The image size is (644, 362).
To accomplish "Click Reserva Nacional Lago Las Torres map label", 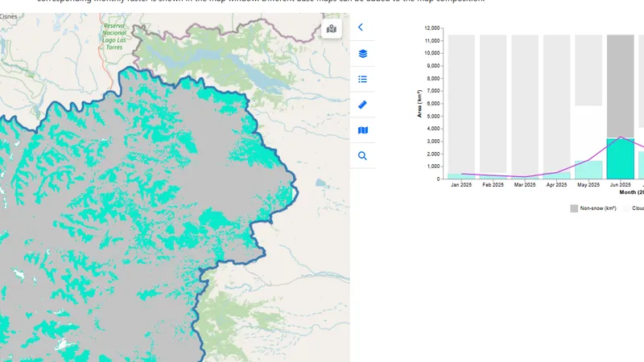I will click(x=114, y=36).
